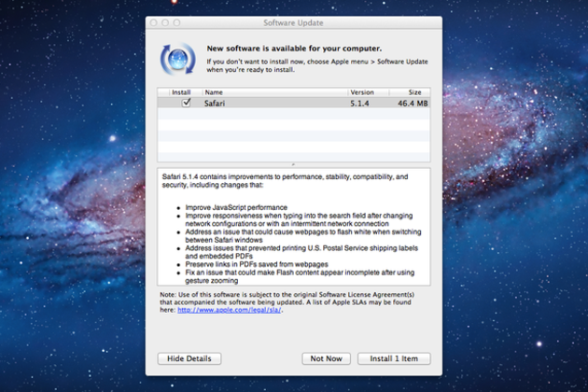The image size is (588, 392).
Task: Click the Install column header
Action: [180, 92]
